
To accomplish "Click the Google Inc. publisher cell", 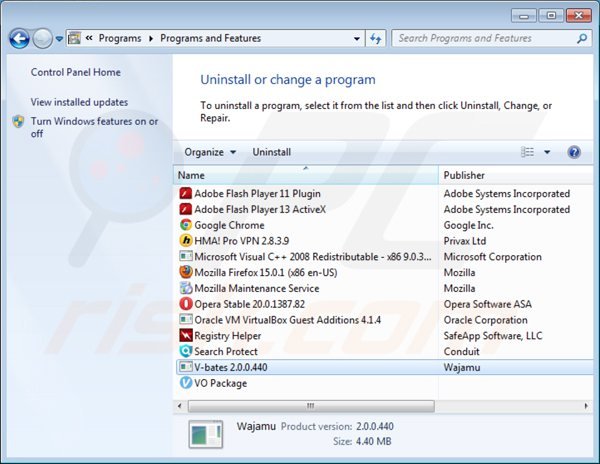I will tap(468, 225).
